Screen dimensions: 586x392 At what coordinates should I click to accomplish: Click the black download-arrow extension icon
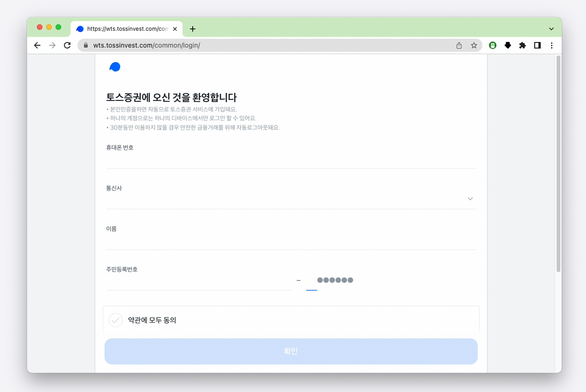(x=508, y=45)
